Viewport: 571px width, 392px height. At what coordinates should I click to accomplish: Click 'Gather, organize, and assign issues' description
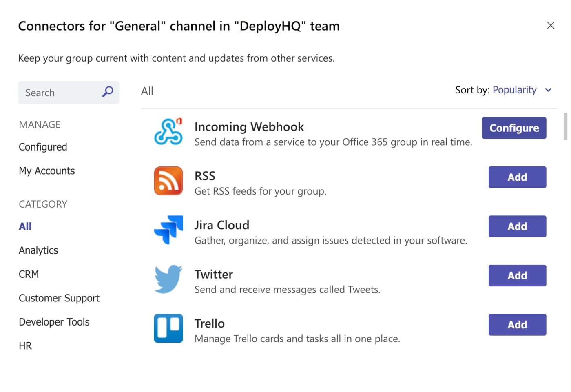(x=331, y=241)
